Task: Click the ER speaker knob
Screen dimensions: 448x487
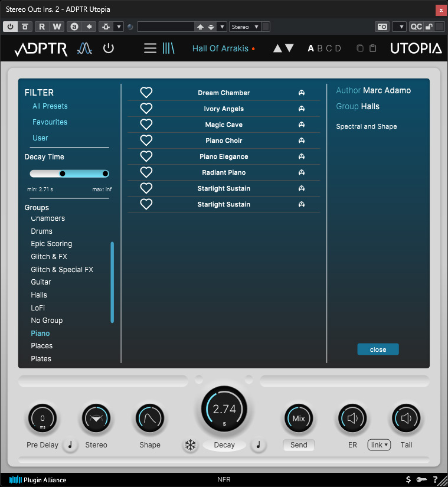Action: click(352, 419)
